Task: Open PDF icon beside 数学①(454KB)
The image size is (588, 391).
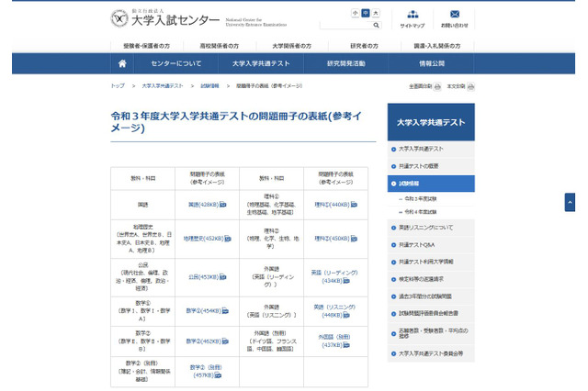Action: point(225,311)
